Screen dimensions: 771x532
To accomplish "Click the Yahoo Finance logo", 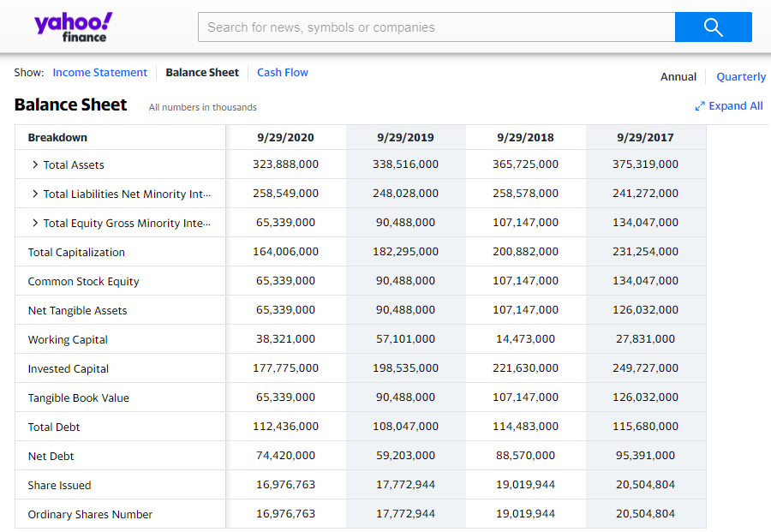I will tap(74, 27).
